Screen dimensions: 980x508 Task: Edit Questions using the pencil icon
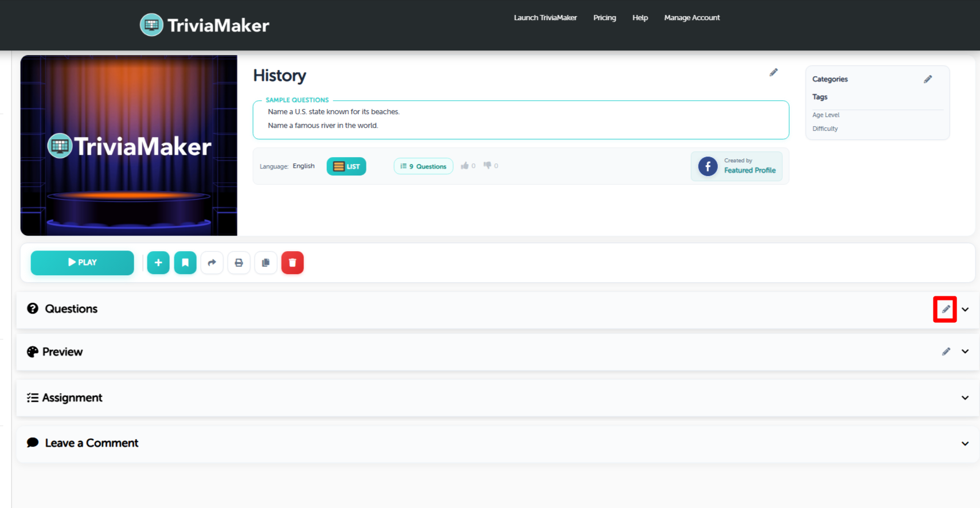[x=946, y=309]
